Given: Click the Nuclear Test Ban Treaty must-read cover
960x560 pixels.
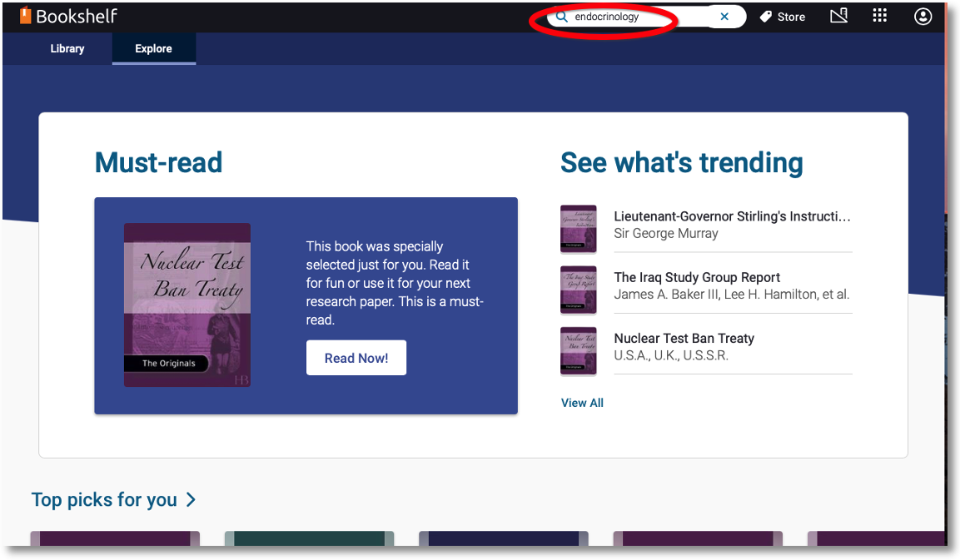Looking at the screenshot, I should [x=187, y=305].
